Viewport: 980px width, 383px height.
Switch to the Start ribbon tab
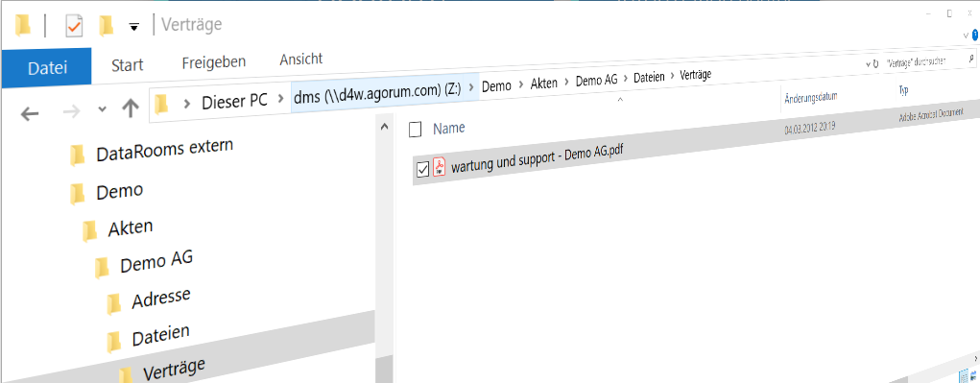[x=127, y=64]
